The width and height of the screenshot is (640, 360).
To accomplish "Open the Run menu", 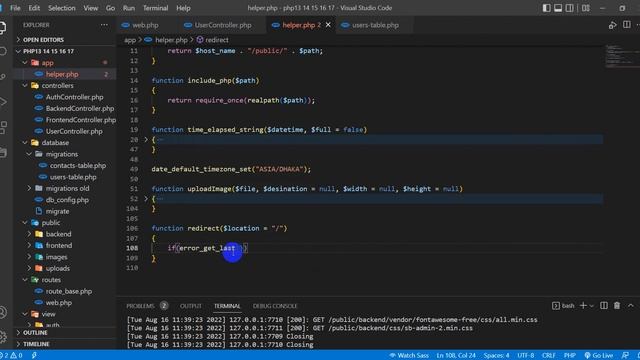I will [x=129, y=8].
